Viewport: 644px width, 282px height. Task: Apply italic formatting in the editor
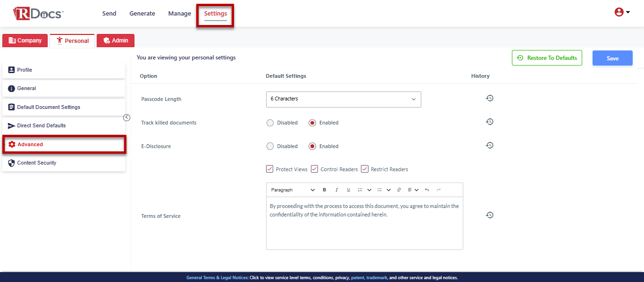(336, 190)
